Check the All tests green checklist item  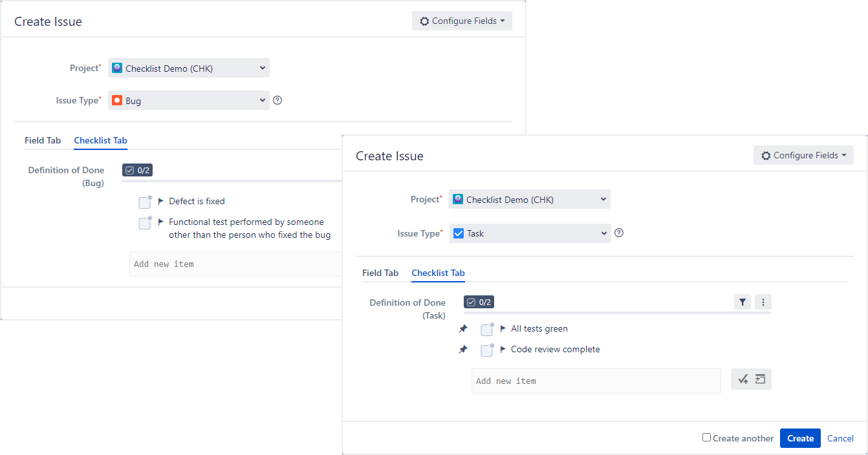click(x=486, y=329)
